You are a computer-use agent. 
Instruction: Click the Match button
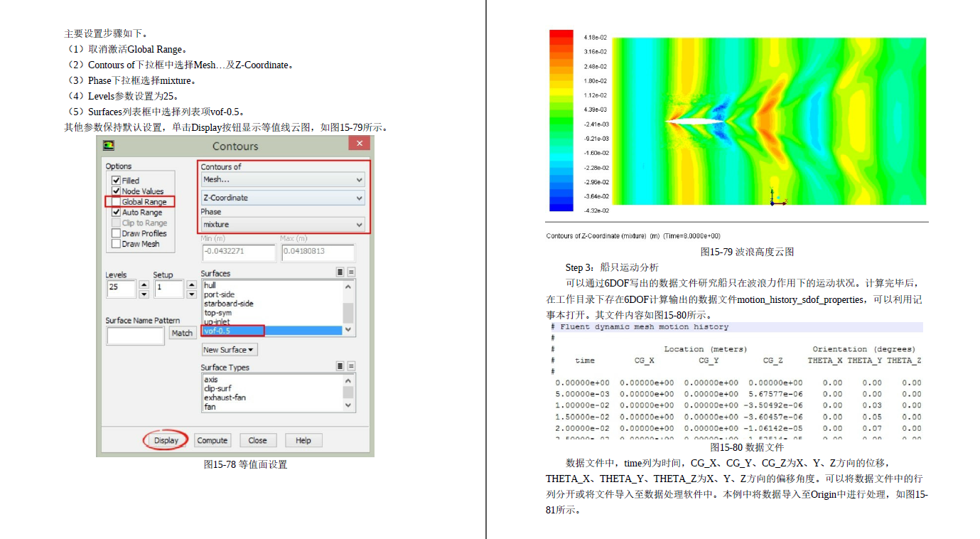coord(183,332)
